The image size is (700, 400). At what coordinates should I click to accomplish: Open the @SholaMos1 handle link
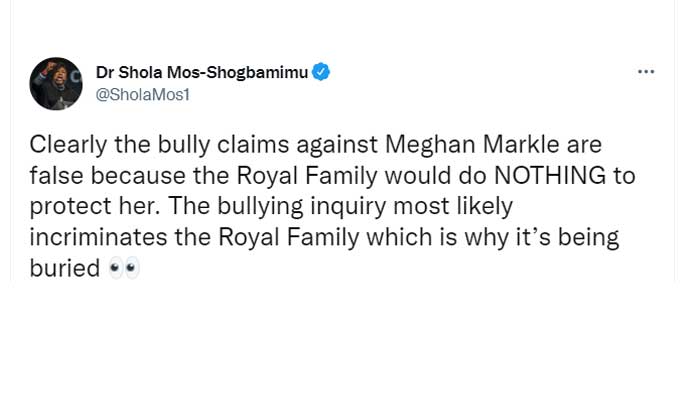coord(142,95)
